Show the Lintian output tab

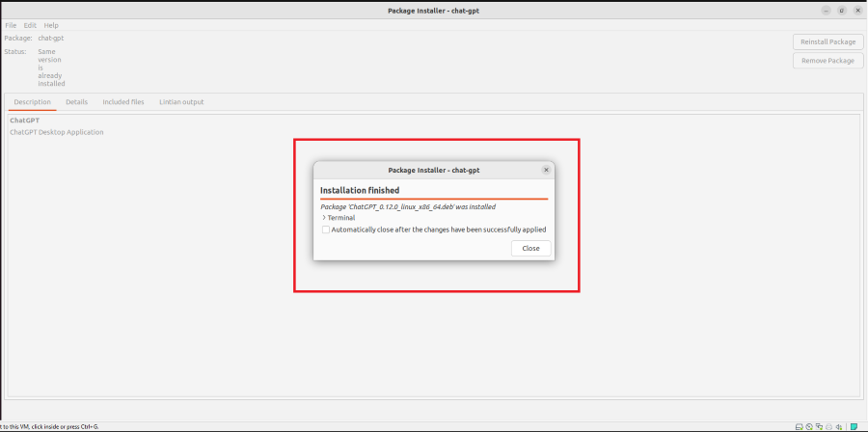coord(181,102)
